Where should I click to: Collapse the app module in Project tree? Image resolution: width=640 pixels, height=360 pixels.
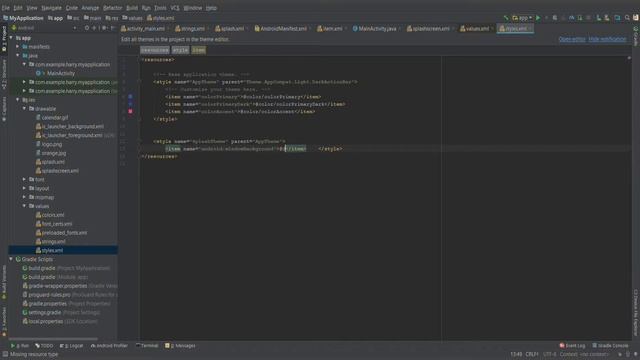coord(11,38)
